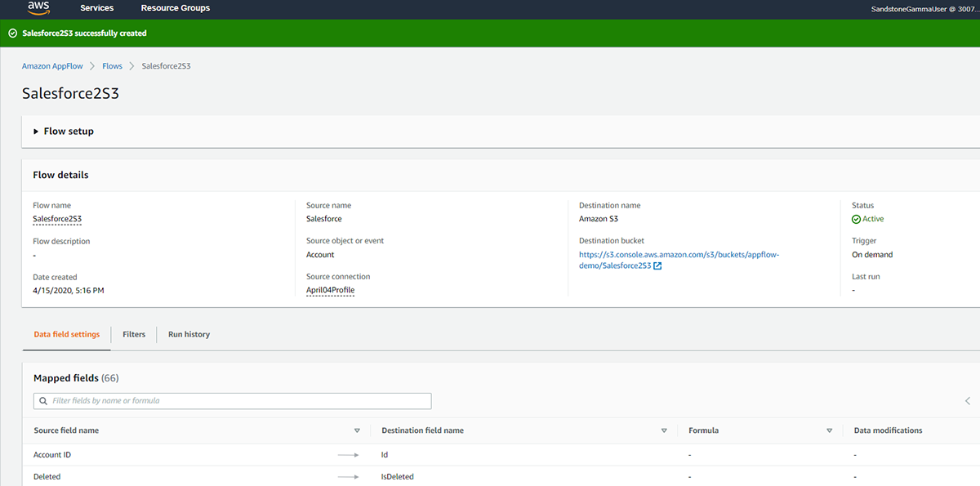Open the Resource Groups menu
Viewport: 980px width, 486px height.
pos(175,8)
